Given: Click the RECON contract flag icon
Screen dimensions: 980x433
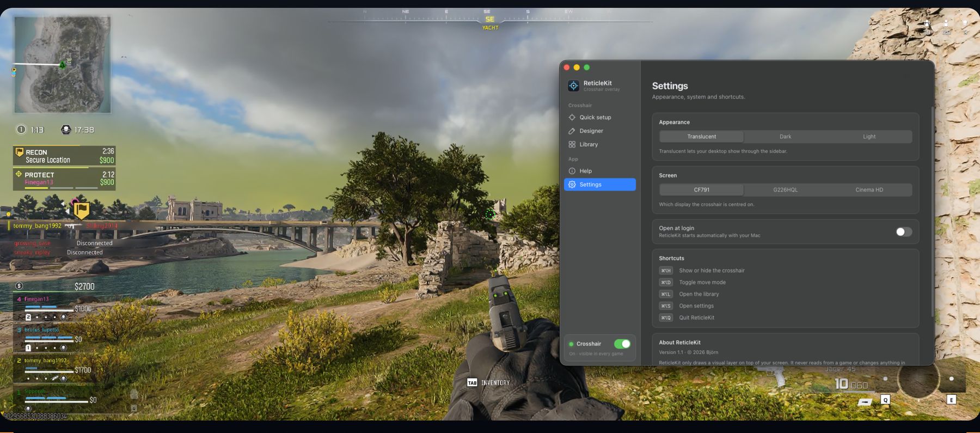Looking at the screenshot, I should click(19, 152).
